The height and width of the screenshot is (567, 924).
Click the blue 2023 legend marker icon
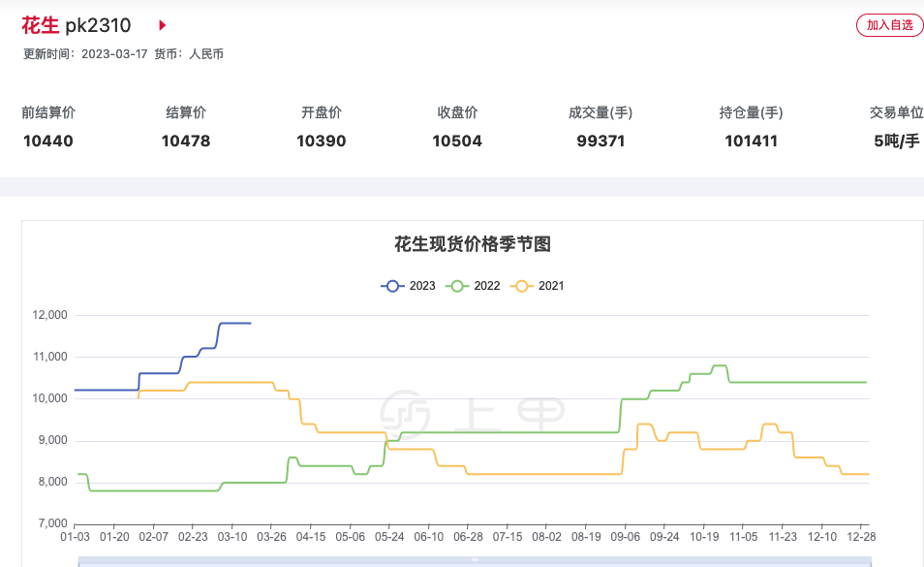point(393,286)
